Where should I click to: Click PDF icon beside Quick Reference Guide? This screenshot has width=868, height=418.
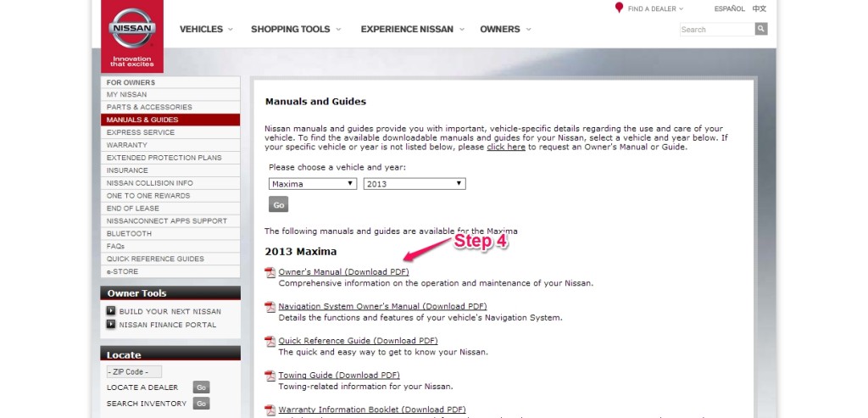(270, 341)
